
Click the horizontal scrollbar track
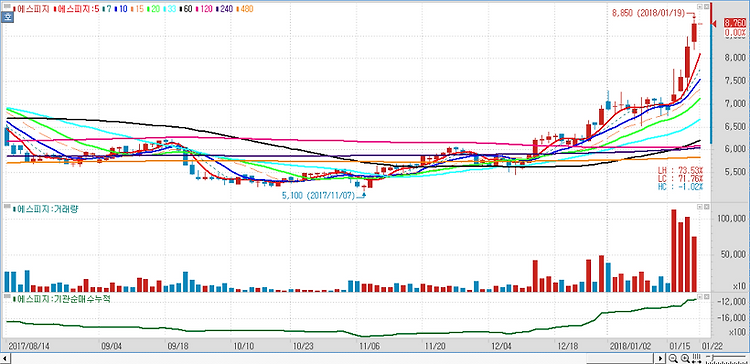(333, 358)
